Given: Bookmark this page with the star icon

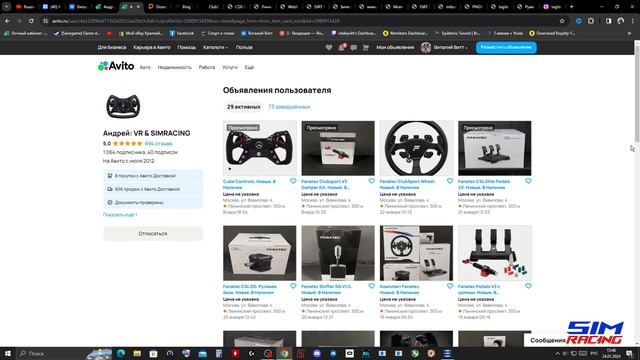Looking at the screenshot, I should (x=562, y=21).
